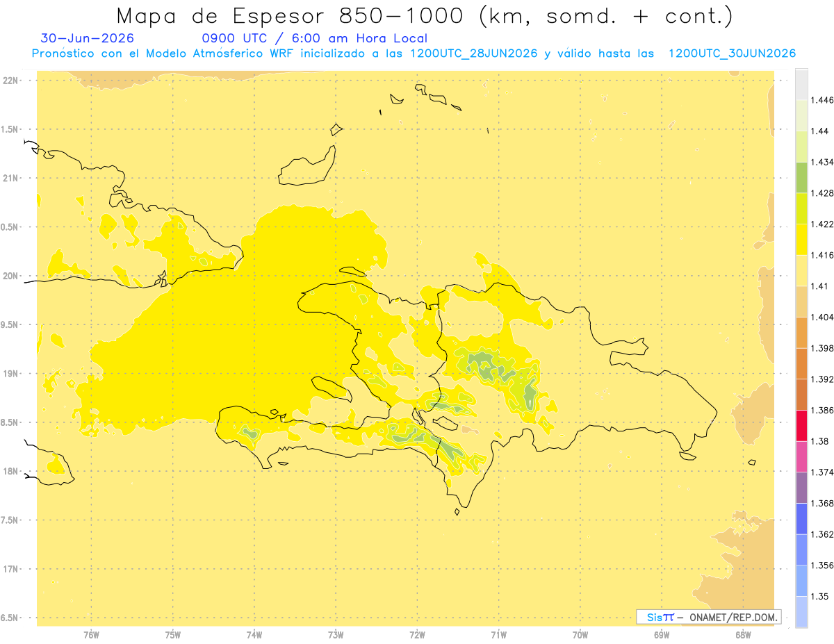This screenshot has height=644, width=834.
Task: Click the latitude label '6.5N'
Action: (x=10, y=618)
